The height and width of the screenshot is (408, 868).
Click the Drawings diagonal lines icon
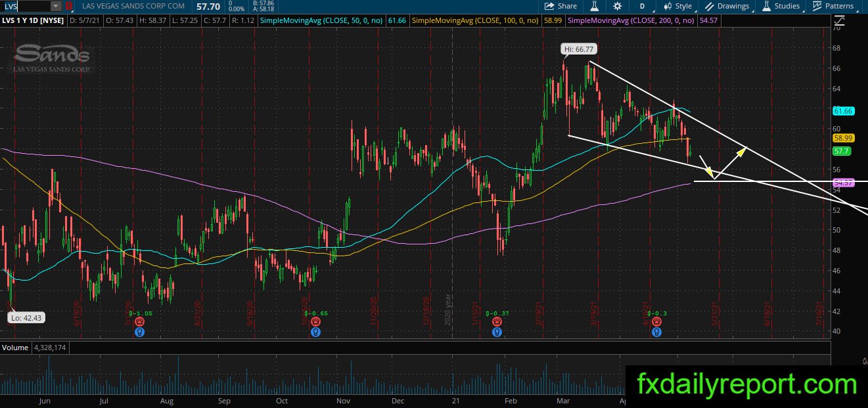[710, 6]
